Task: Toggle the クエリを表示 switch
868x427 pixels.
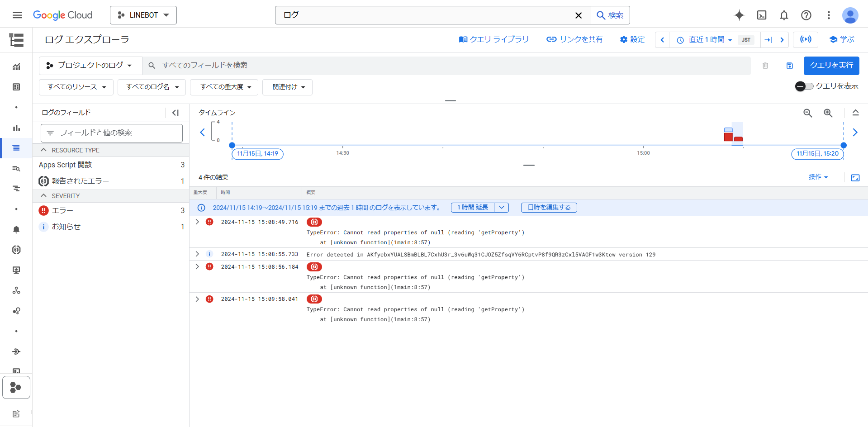Action: pyautogui.click(x=804, y=86)
